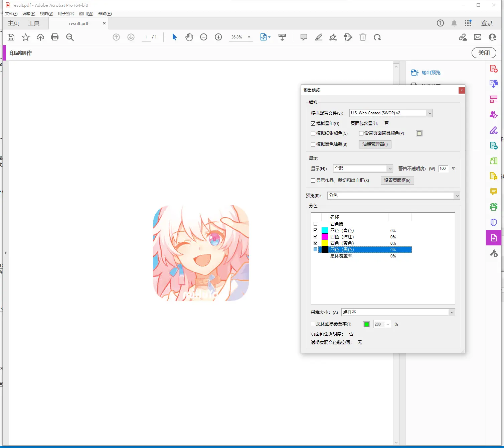Open the 模拟配置文件 profile dropdown
Screen dimensions: 504x448
(x=391, y=113)
